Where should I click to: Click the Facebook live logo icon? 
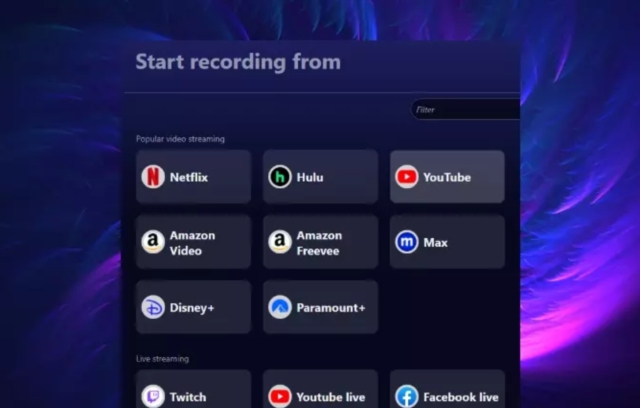407,396
